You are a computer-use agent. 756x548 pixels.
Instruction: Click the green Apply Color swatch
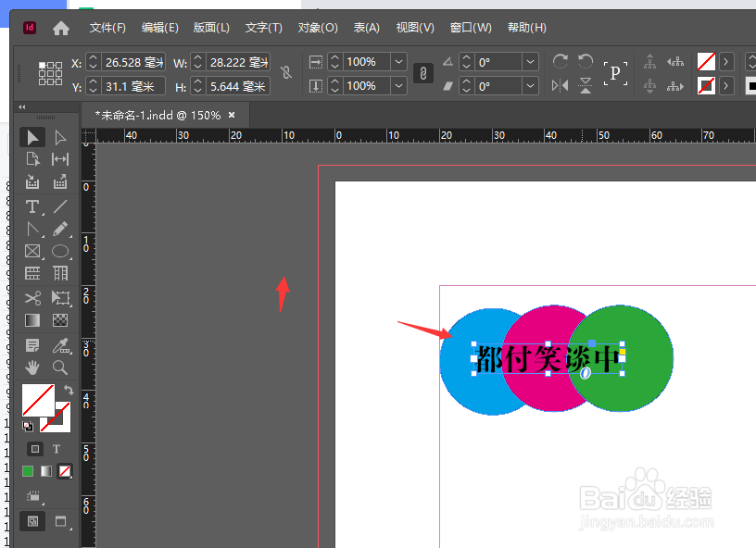tap(30, 470)
